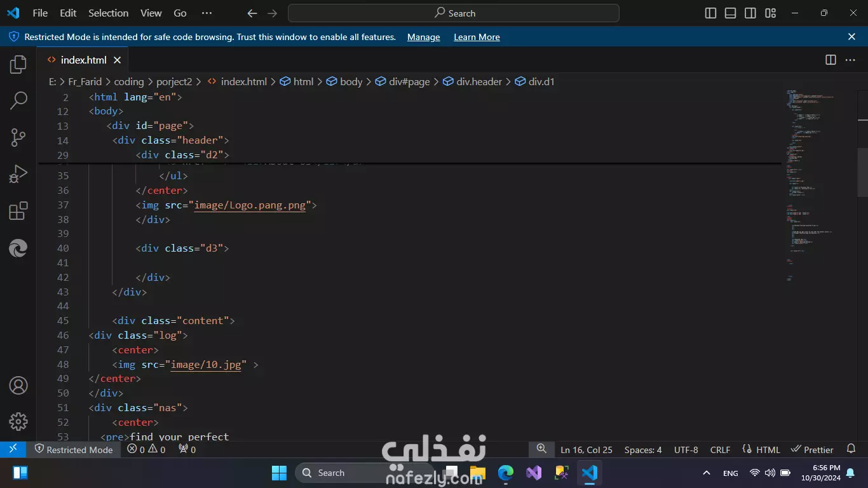Open the editor More Actions ellipsis
This screenshot has height=488, width=868.
[x=850, y=60]
